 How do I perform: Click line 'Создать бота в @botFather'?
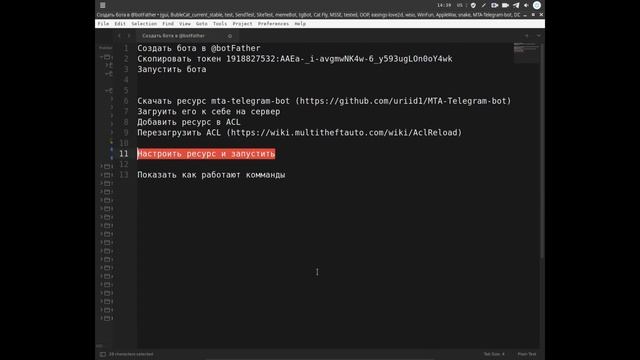[x=199, y=48]
